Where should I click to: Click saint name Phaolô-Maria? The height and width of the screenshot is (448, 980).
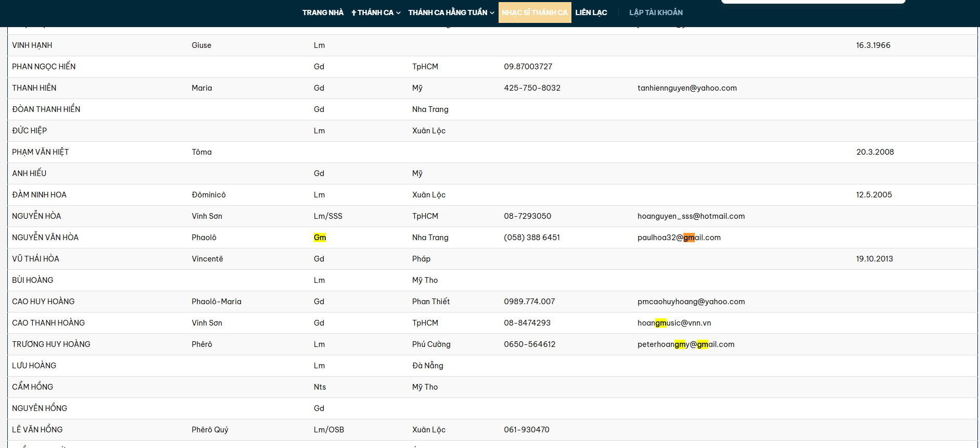pos(217,302)
